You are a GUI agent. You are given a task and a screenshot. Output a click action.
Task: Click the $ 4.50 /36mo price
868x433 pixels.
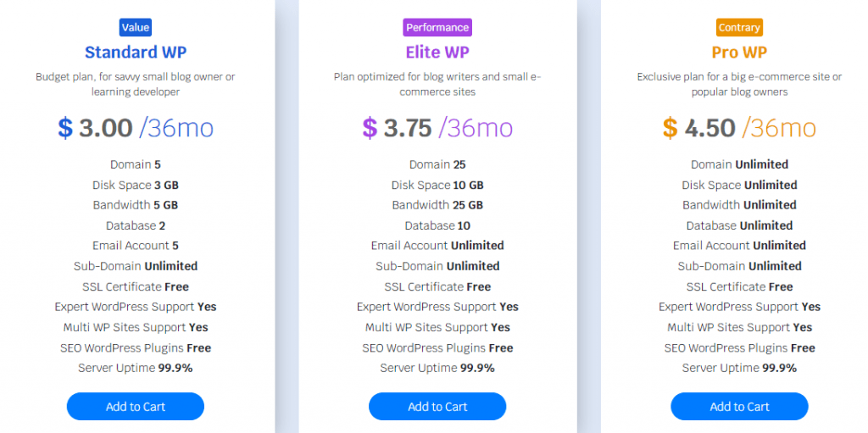coord(739,128)
